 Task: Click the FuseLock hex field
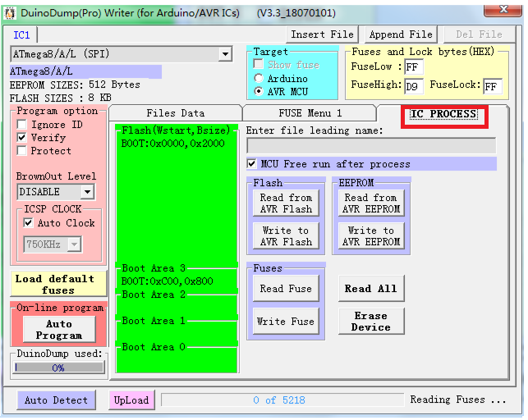pos(493,86)
